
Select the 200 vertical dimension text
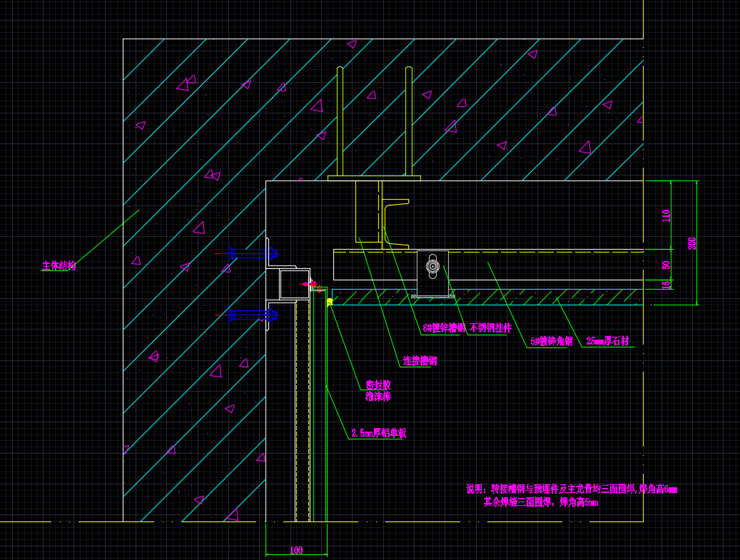click(691, 243)
